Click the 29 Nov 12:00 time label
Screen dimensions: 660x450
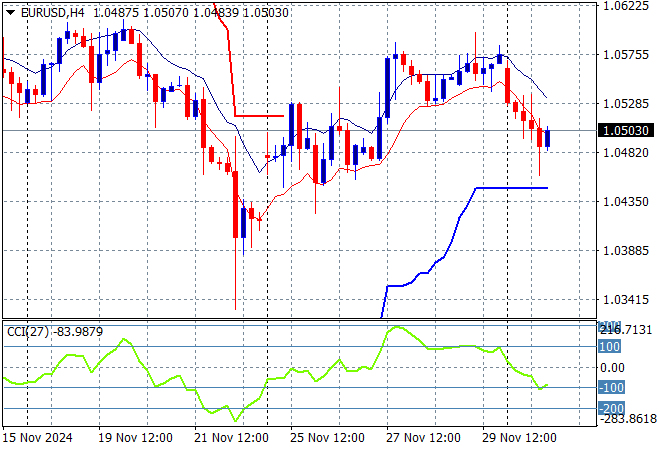(519, 438)
